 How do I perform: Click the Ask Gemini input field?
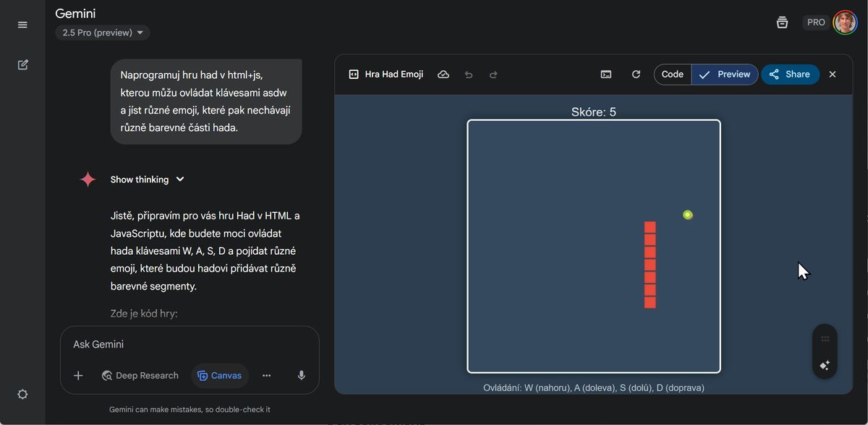190,345
